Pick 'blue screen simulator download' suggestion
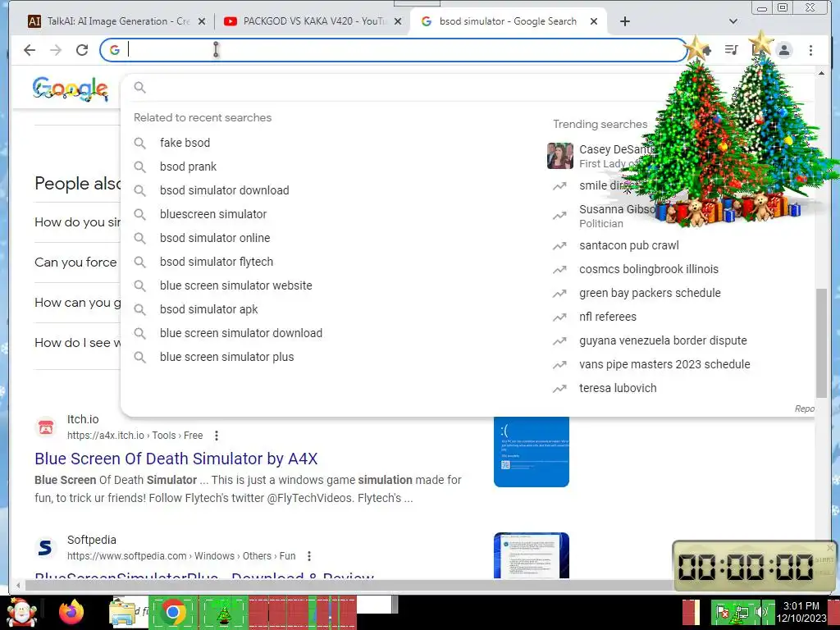 click(241, 333)
